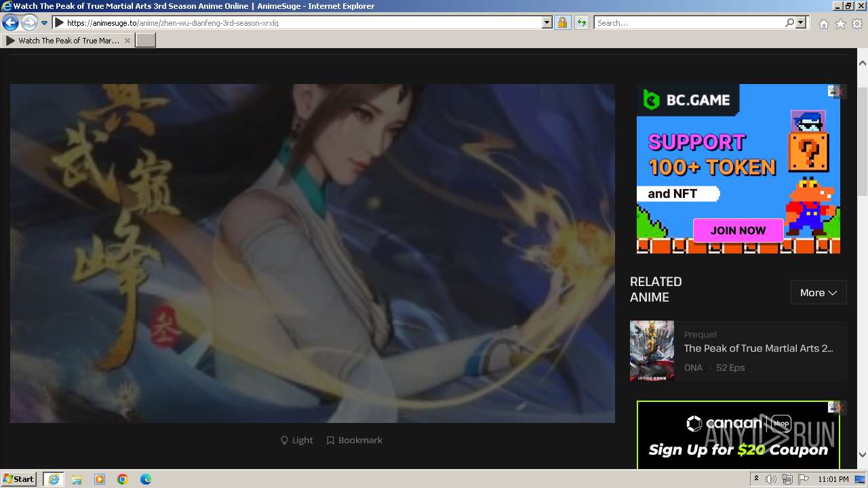Open the Favorites star icon
Image resolution: width=868 pixels, height=488 pixels.
(x=840, y=24)
